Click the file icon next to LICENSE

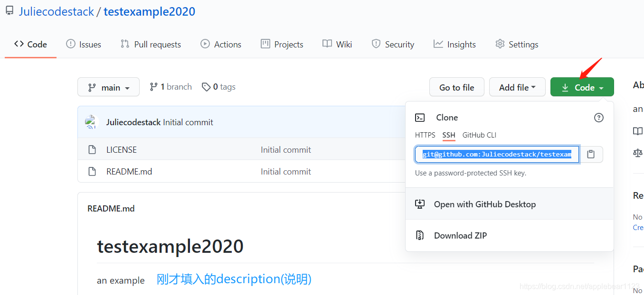click(x=93, y=149)
